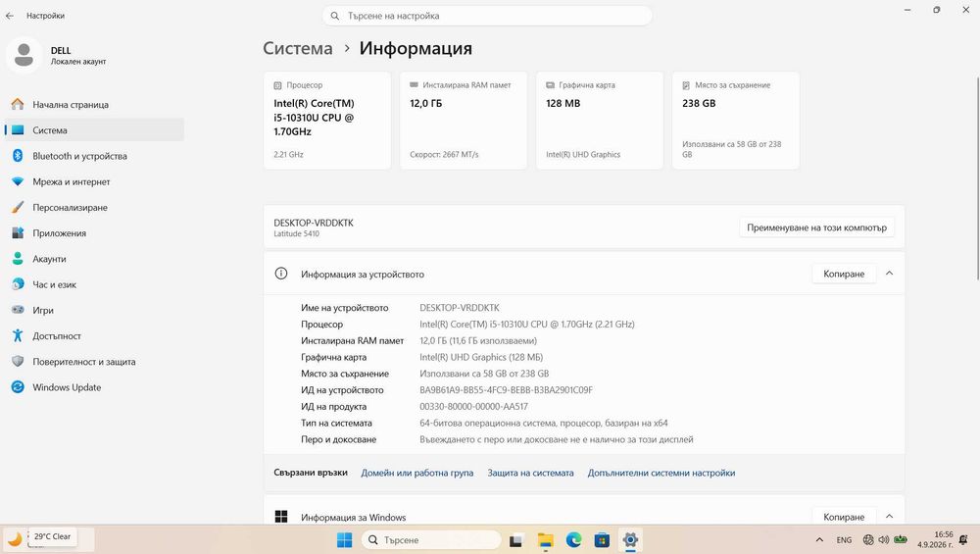Open Персонализиране settings
Screen dimensions: 980x554
pyautogui.click(x=94, y=207)
